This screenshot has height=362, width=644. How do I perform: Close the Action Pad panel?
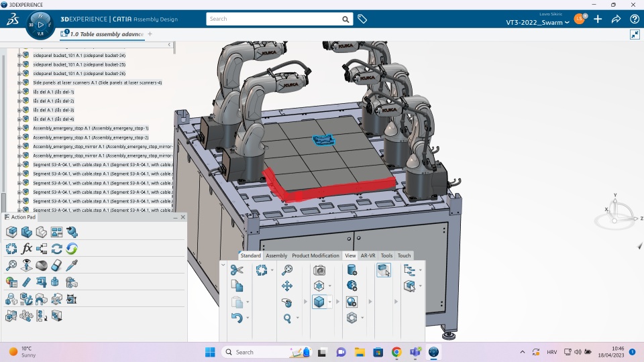(182, 217)
